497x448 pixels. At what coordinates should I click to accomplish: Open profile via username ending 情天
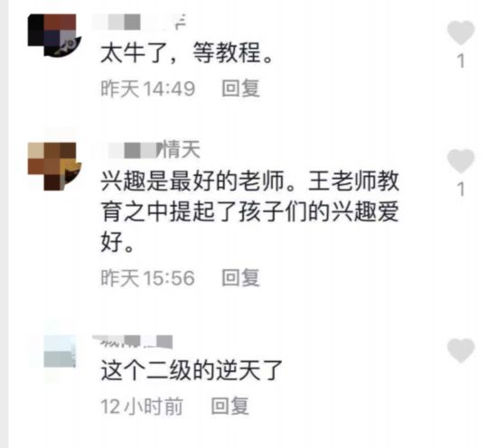tap(154, 150)
